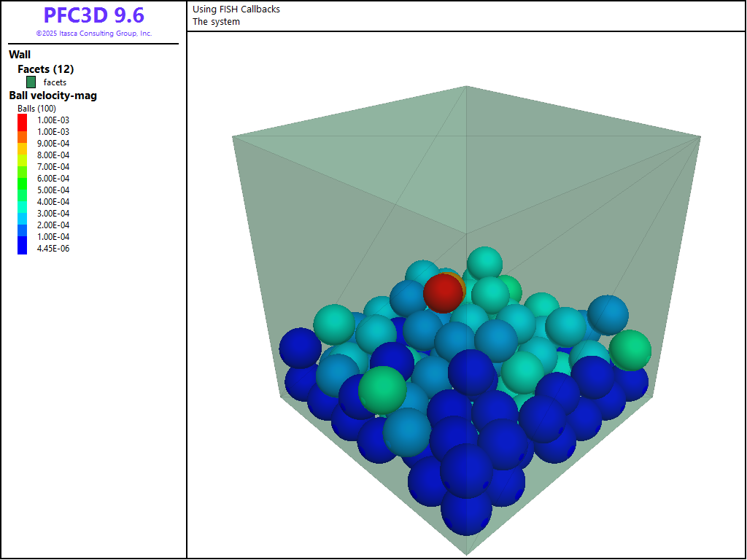Select the 'facets' legend label
The image size is (747, 560).
tap(55, 82)
